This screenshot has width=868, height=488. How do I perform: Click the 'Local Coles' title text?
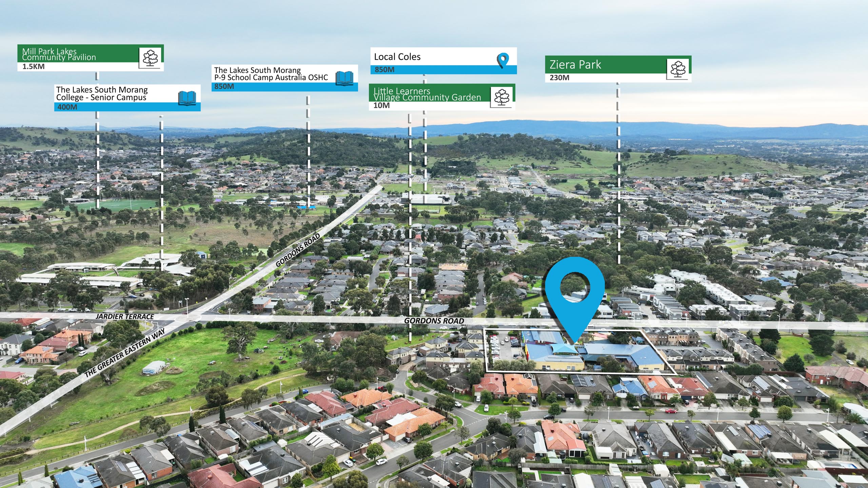tap(397, 57)
